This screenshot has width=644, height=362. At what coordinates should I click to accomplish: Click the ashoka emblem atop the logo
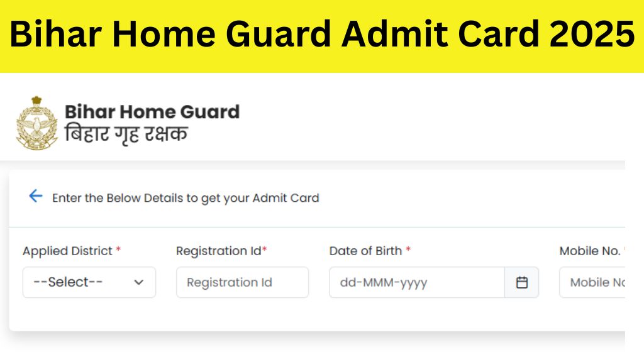click(x=36, y=99)
